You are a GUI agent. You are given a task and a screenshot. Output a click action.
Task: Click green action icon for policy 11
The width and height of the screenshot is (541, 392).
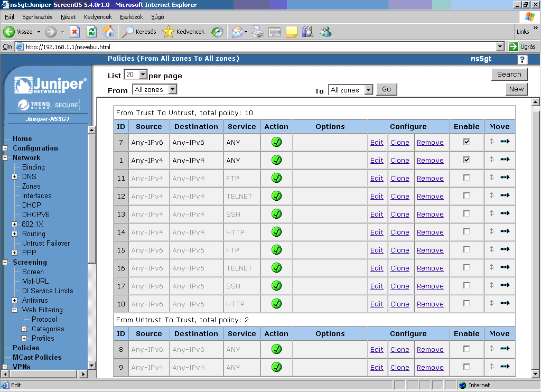(276, 178)
